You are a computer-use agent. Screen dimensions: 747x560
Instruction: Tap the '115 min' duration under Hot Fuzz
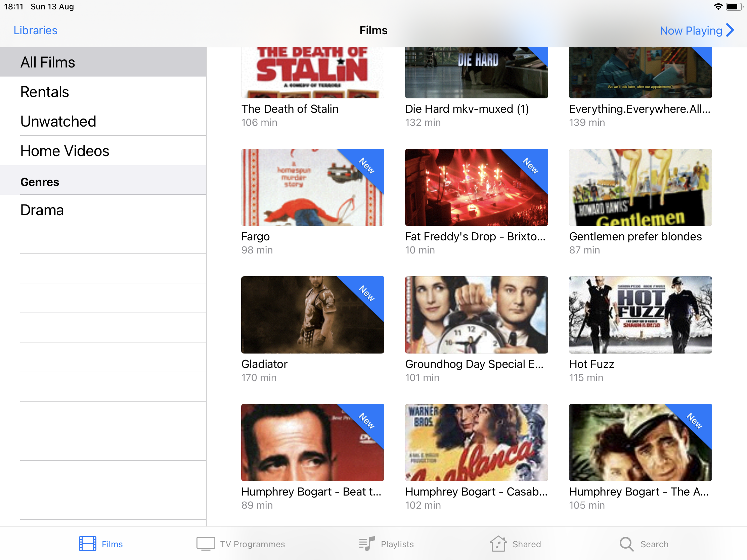586,377
